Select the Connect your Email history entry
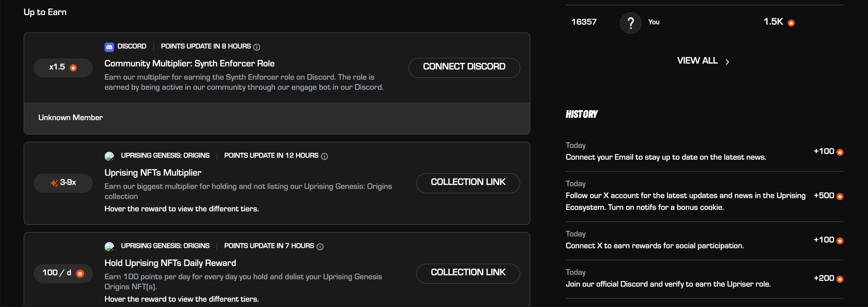Screen dimensions: 868x307 tap(666, 157)
